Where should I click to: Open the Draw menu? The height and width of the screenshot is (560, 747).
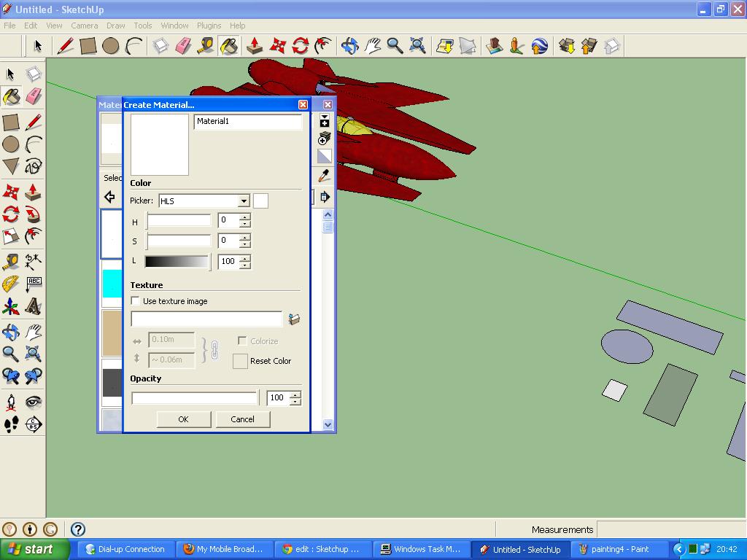(x=115, y=26)
